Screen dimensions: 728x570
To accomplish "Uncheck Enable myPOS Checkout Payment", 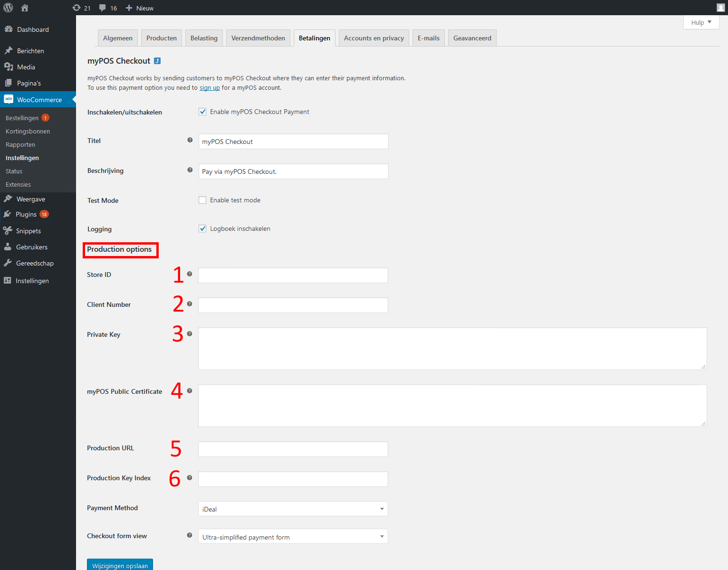I will point(202,112).
